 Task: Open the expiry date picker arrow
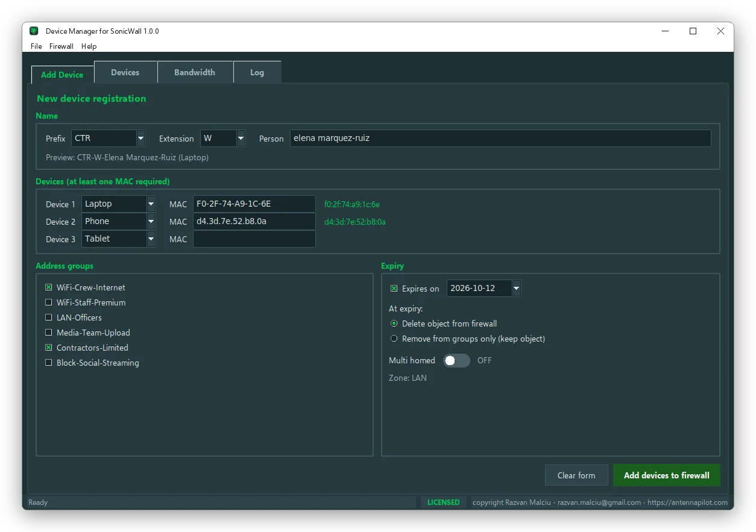(517, 288)
